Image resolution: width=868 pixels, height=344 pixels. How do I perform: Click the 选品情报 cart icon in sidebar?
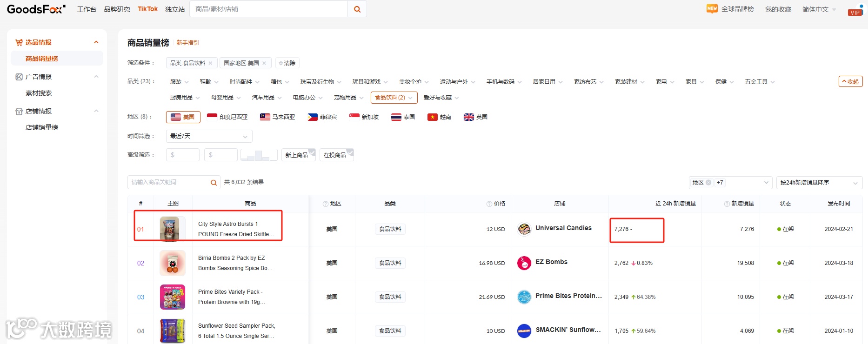(19, 42)
